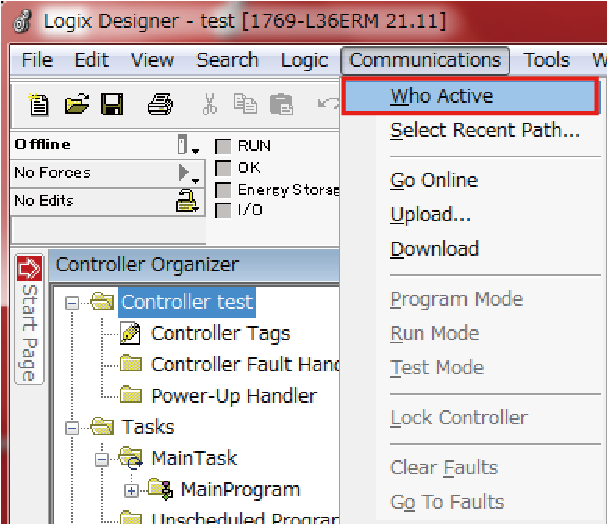The image size is (608, 525).
Task: Expand the MainProgram tree node
Action: coord(131,490)
